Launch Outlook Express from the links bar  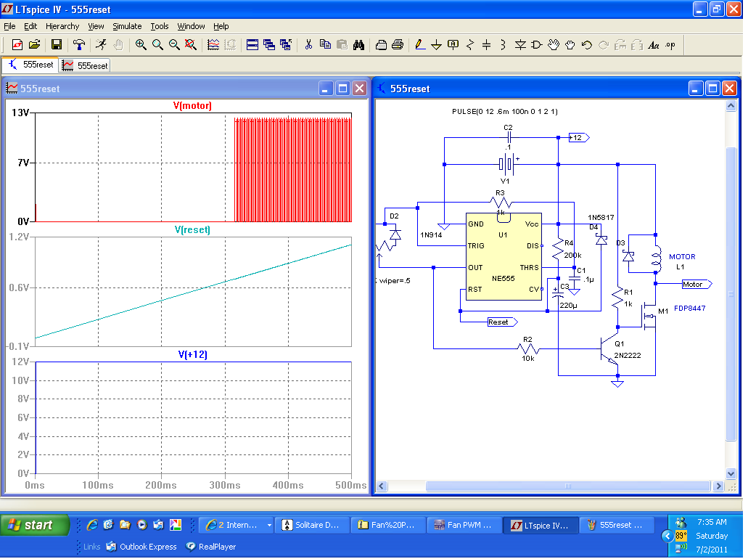(x=141, y=547)
